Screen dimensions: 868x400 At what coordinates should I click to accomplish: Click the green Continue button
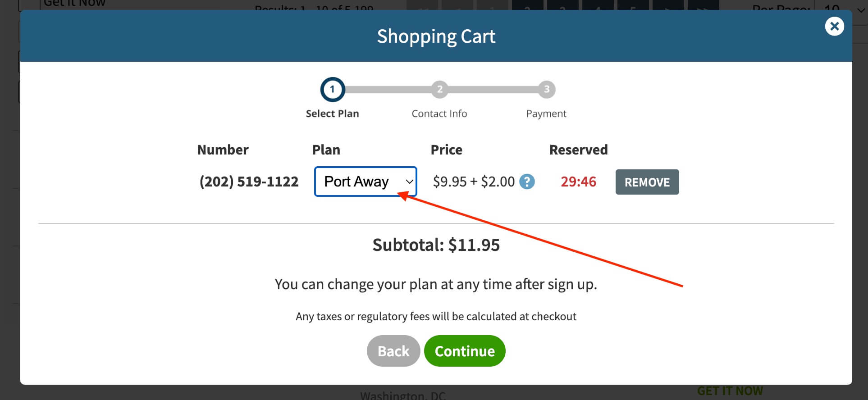(x=465, y=351)
